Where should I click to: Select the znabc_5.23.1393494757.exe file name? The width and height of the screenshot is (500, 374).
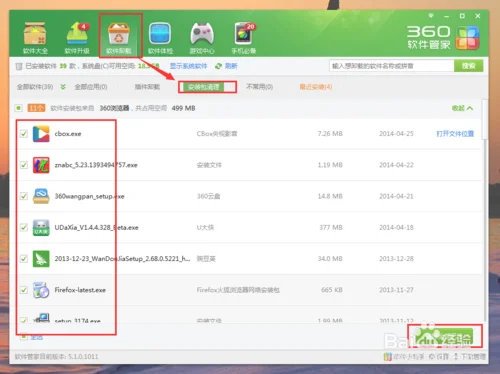(96, 165)
